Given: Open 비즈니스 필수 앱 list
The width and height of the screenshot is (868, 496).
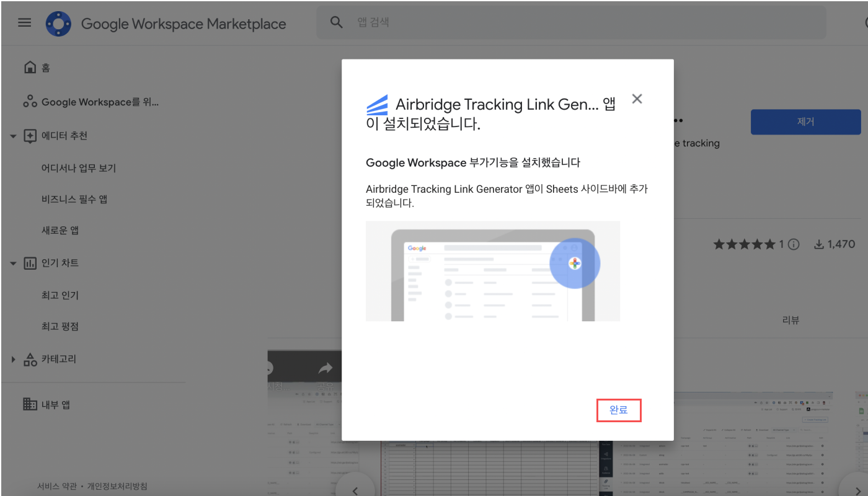Looking at the screenshot, I should (x=74, y=199).
